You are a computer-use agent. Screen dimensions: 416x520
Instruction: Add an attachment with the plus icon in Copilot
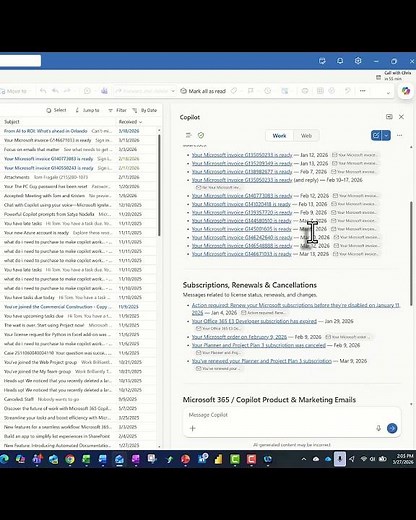click(192, 428)
